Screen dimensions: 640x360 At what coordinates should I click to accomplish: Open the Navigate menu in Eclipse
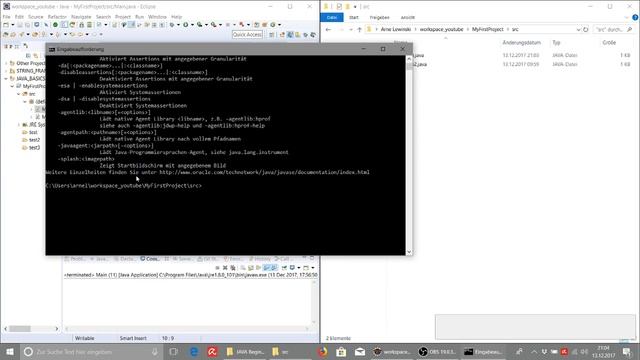coord(81,17)
